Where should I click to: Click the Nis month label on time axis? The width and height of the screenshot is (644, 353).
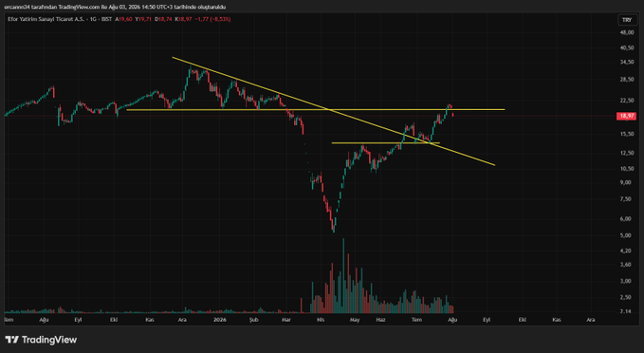320,319
